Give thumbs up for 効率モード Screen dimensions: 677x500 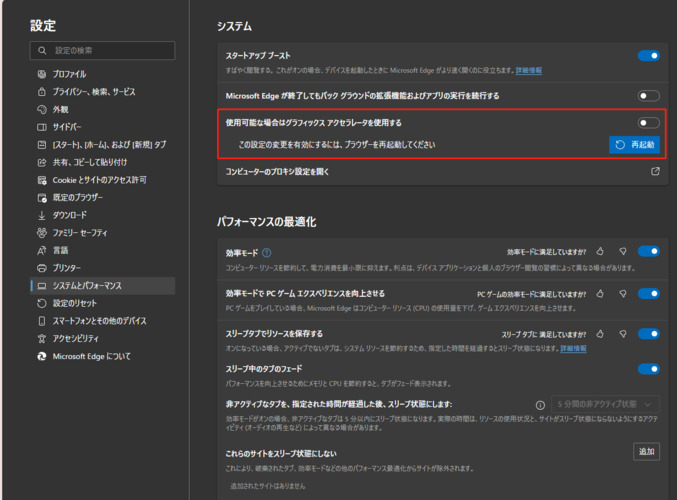[600, 251]
